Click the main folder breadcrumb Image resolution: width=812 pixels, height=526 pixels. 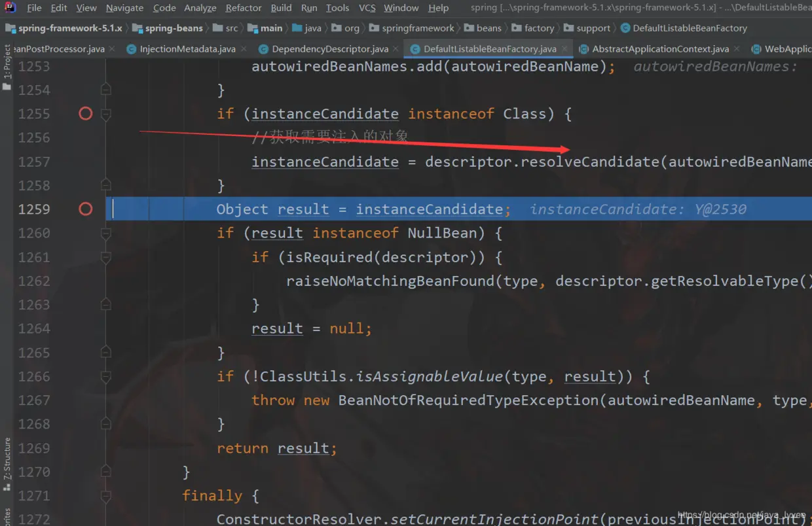pyautogui.click(x=265, y=28)
